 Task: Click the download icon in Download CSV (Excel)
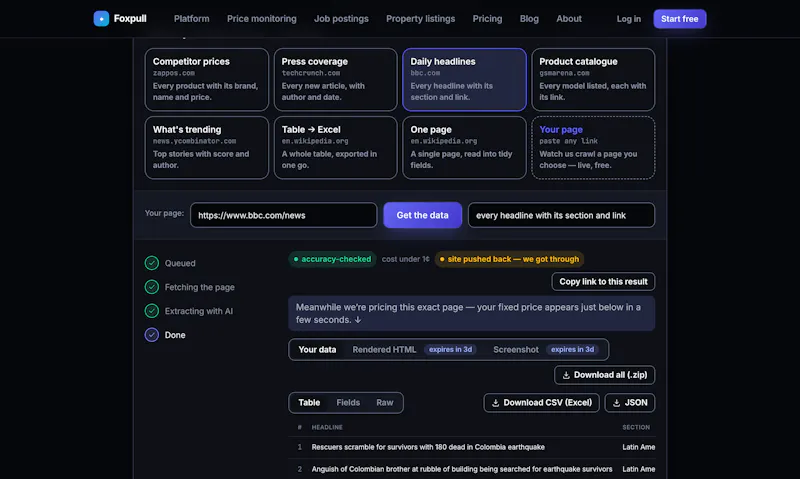[x=495, y=403]
